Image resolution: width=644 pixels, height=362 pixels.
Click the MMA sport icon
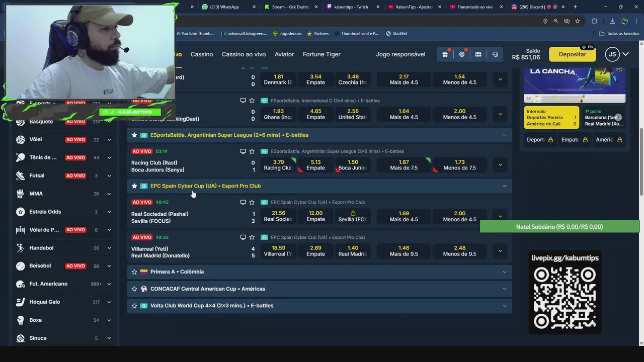click(x=20, y=194)
